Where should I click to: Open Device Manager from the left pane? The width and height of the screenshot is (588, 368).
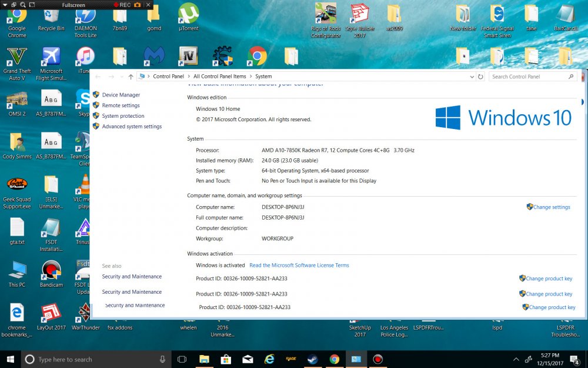(x=121, y=95)
